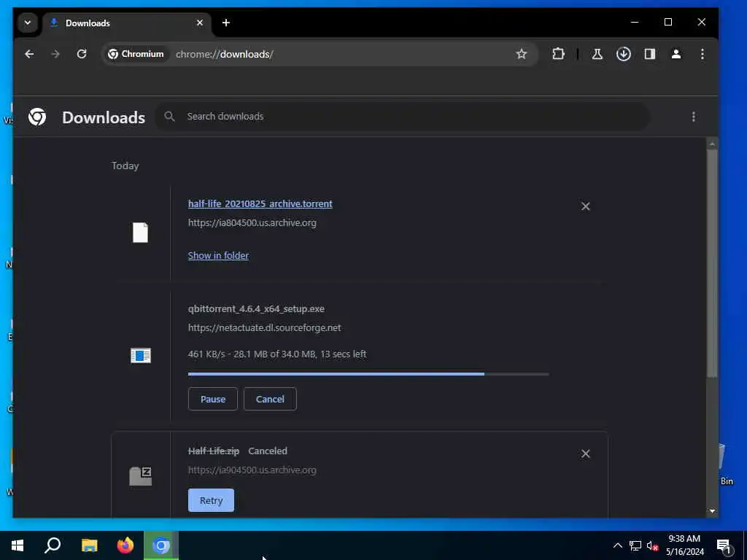747x560 pixels.
Task: Retry the Half-Life.zip download
Action: point(211,500)
